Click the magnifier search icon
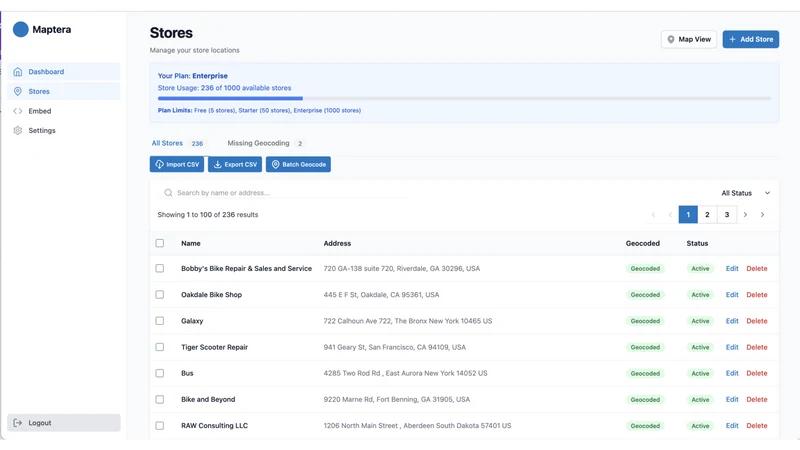The width and height of the screenshot is (800, 450). pyautogui.click(x=168, y=193)
